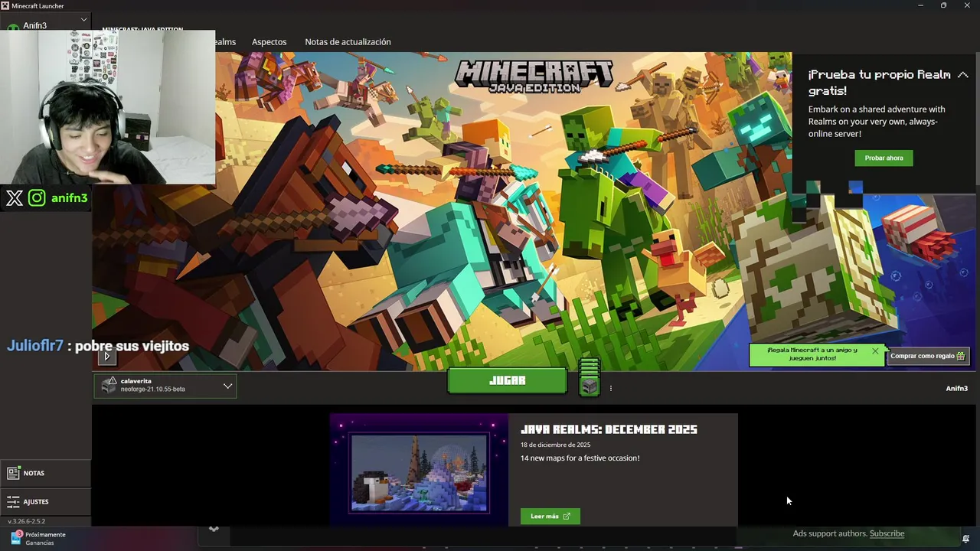Screen dimensions: 980x551
Task: Switch to the Aspectos tab
Action: click(269, 42)
